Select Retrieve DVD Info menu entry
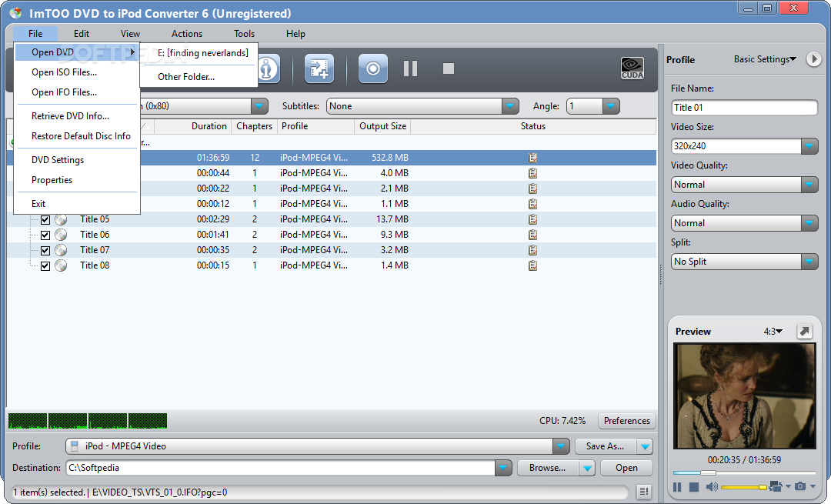Screen dimensions: 831x504 pyautogui.click(x=77, y=116)
